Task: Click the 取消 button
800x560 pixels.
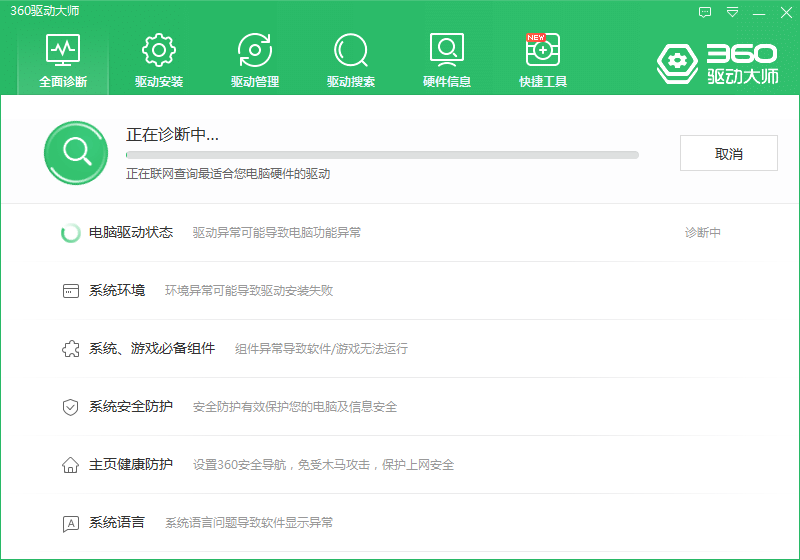Action: (729, 153)
